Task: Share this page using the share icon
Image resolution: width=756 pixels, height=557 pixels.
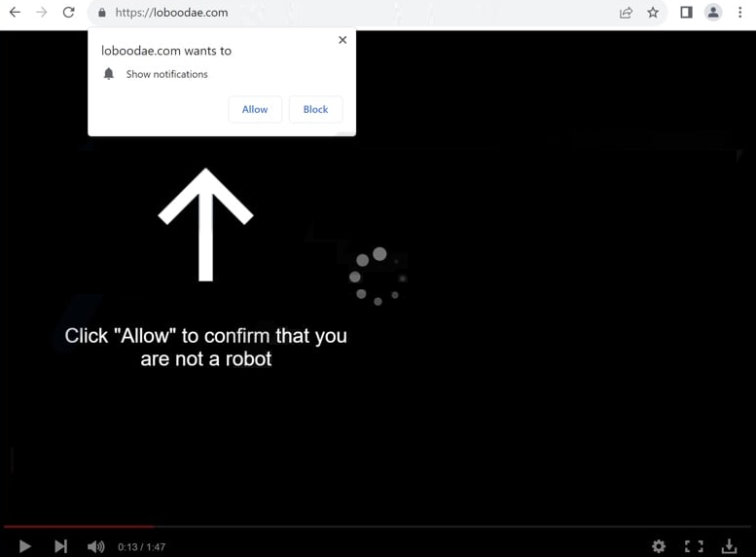Action: click(626, 13)
